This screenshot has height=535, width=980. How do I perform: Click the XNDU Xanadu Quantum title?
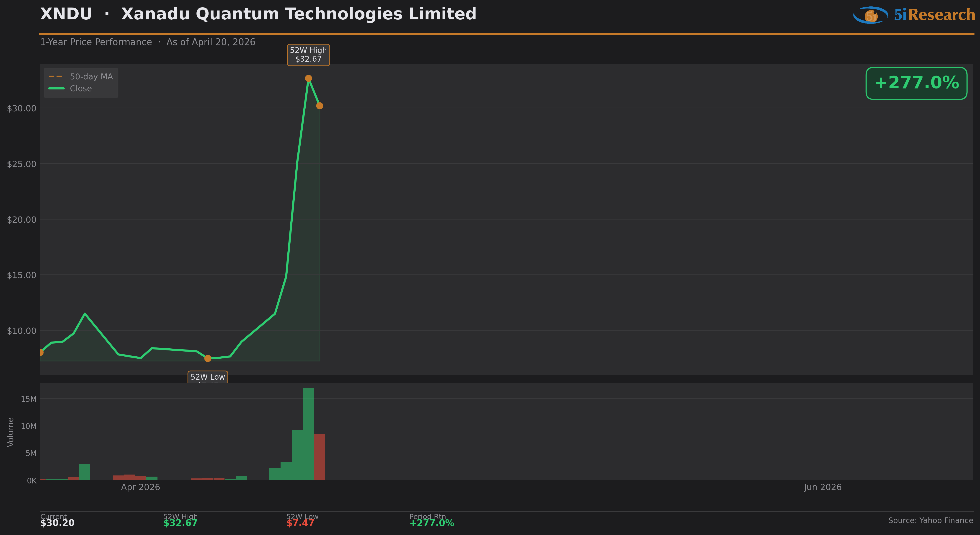258,14
